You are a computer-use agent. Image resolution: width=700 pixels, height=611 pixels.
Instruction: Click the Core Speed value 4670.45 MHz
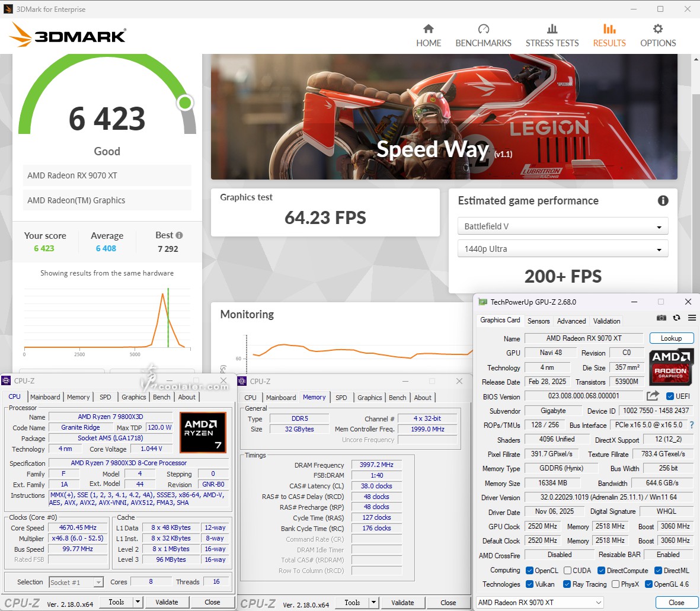pos(78,527)
